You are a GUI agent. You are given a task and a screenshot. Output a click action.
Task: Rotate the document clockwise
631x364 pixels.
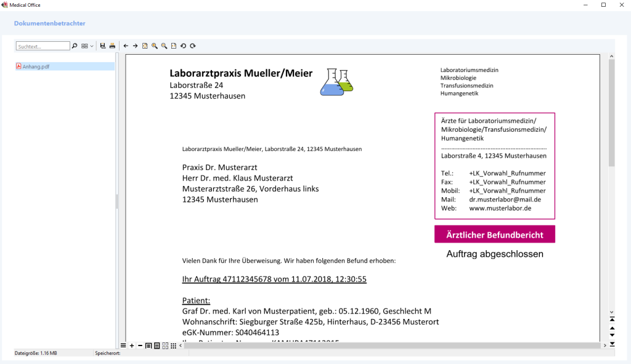(x=193, y=46)
